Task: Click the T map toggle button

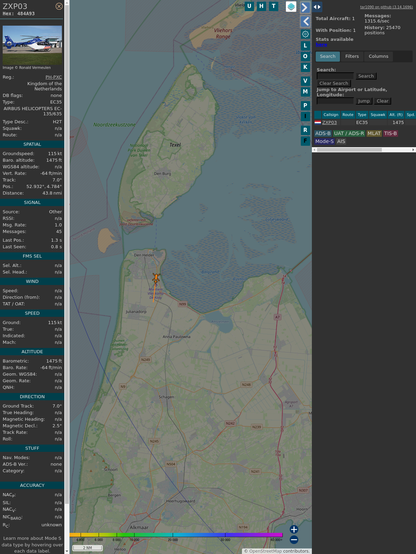Action: [x=274, y=6]
